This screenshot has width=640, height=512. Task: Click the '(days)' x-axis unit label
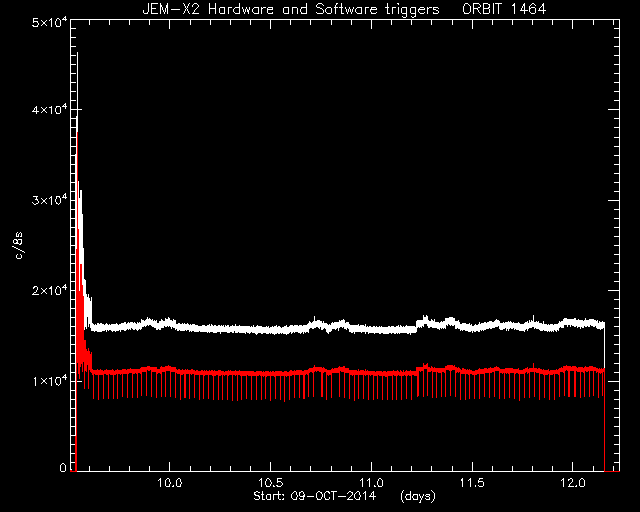(418, 496)
